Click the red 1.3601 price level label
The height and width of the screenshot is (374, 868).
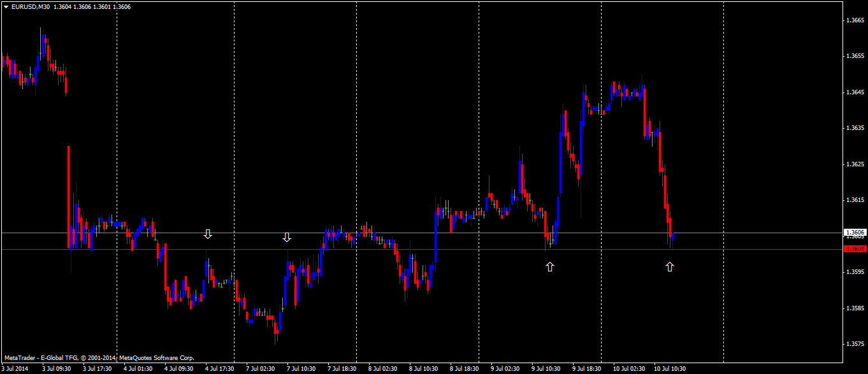(854, 249)
